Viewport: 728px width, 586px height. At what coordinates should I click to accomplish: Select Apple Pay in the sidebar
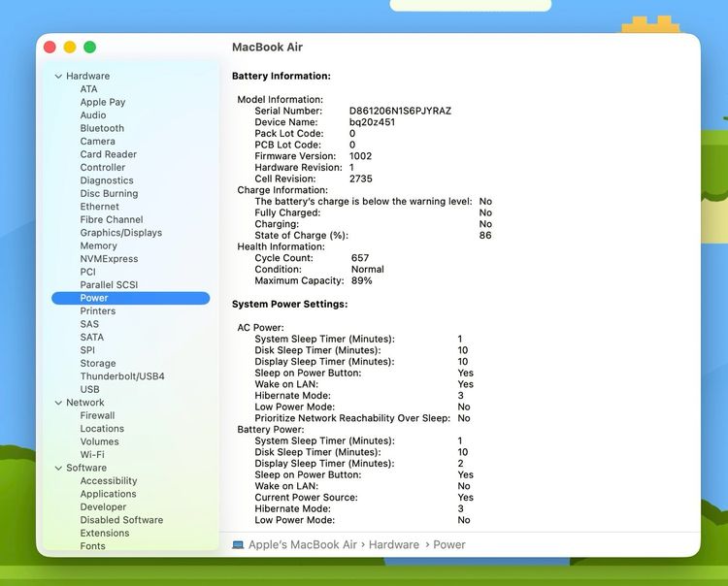pos(103,102)
